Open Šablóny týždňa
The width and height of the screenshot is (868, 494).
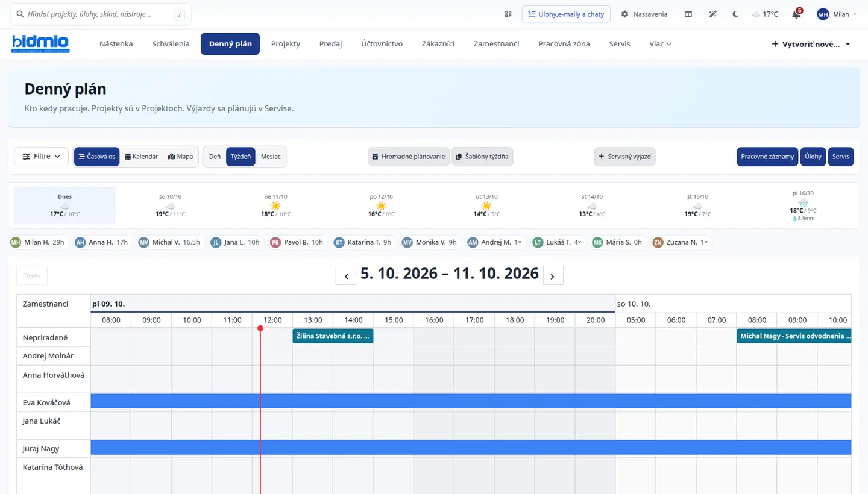tap(482, 157)
